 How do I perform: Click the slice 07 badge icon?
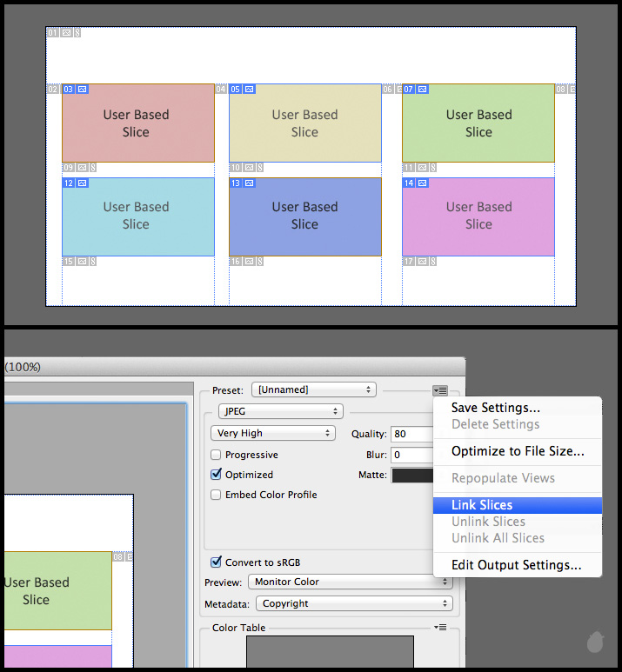[x=422, y=89]
